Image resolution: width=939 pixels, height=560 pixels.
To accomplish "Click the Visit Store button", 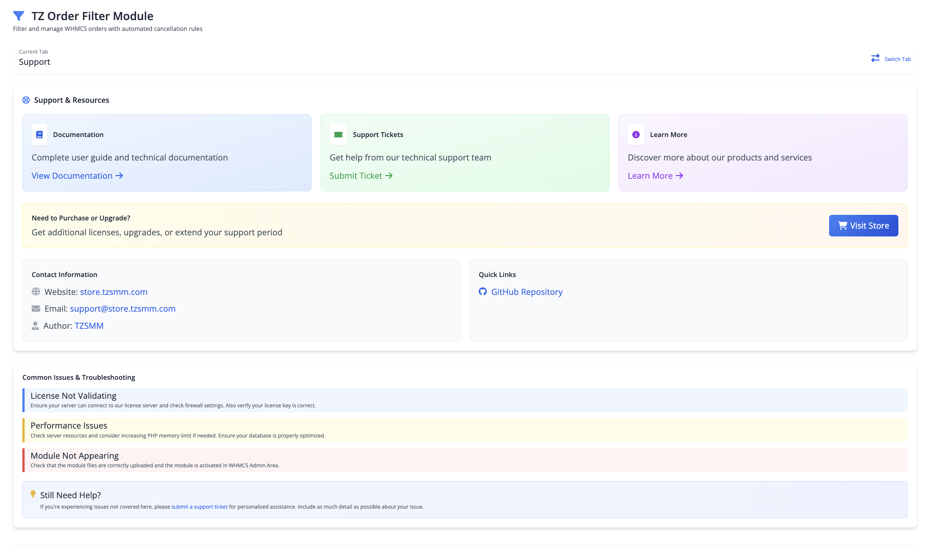I will [x=863, y=225].
